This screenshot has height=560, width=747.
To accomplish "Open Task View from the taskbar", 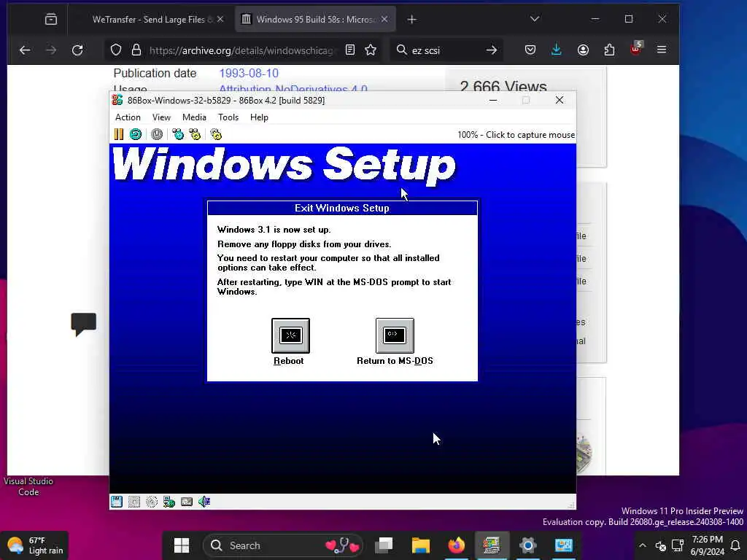I will (384, 545).
